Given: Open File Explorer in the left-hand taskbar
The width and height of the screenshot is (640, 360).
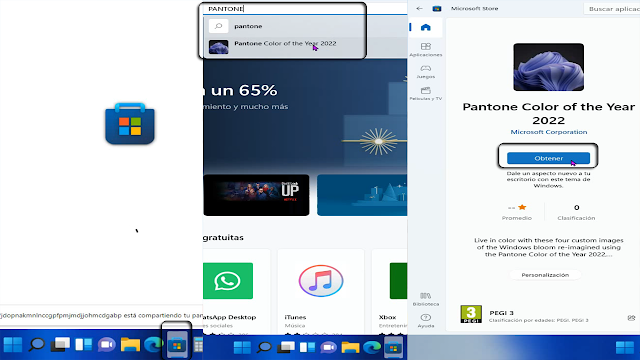Looking at the screenshot, I should point(130,345).
